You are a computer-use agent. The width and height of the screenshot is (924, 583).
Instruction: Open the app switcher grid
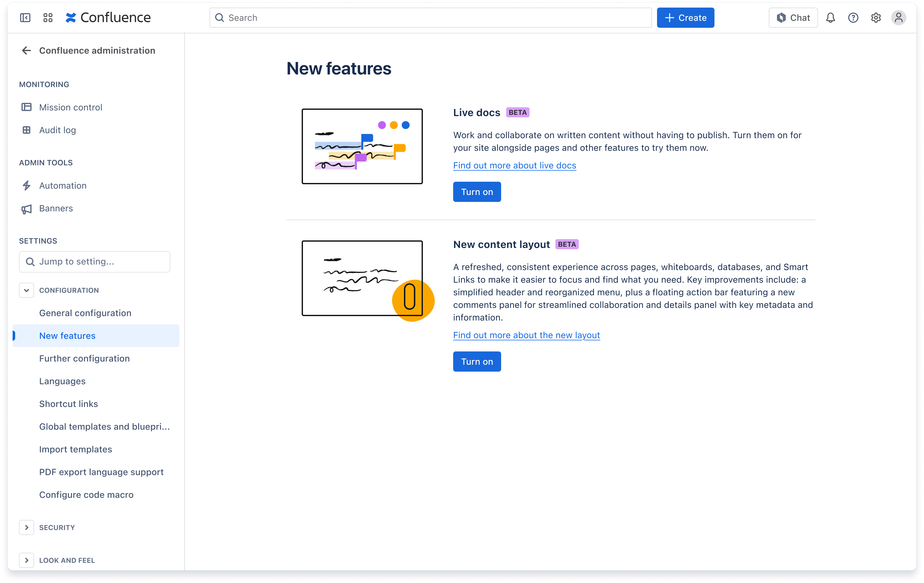tap(48, 17)
